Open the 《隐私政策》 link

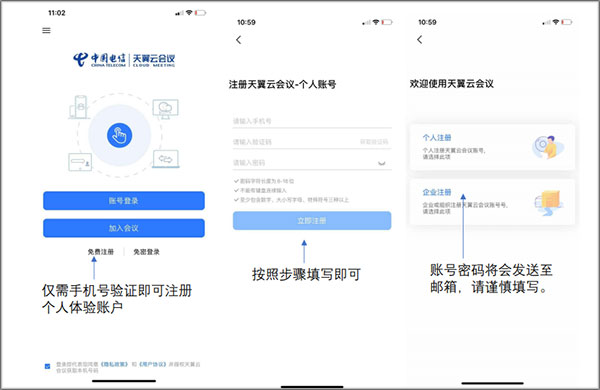tap(114, 364)
